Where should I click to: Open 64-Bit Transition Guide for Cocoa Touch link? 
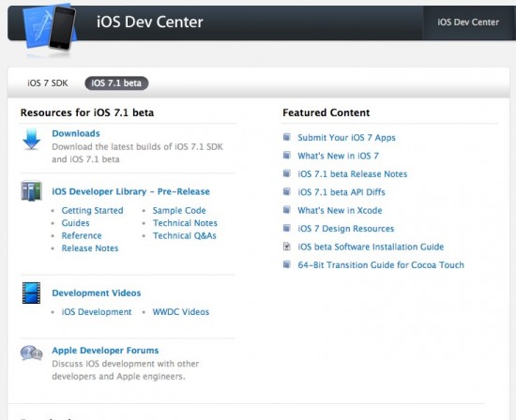[x=381, y=264]
